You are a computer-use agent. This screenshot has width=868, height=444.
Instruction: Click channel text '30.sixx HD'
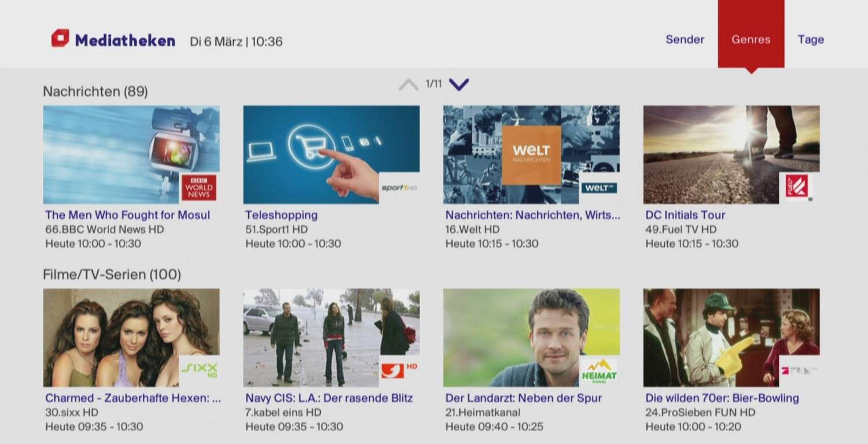72,413
